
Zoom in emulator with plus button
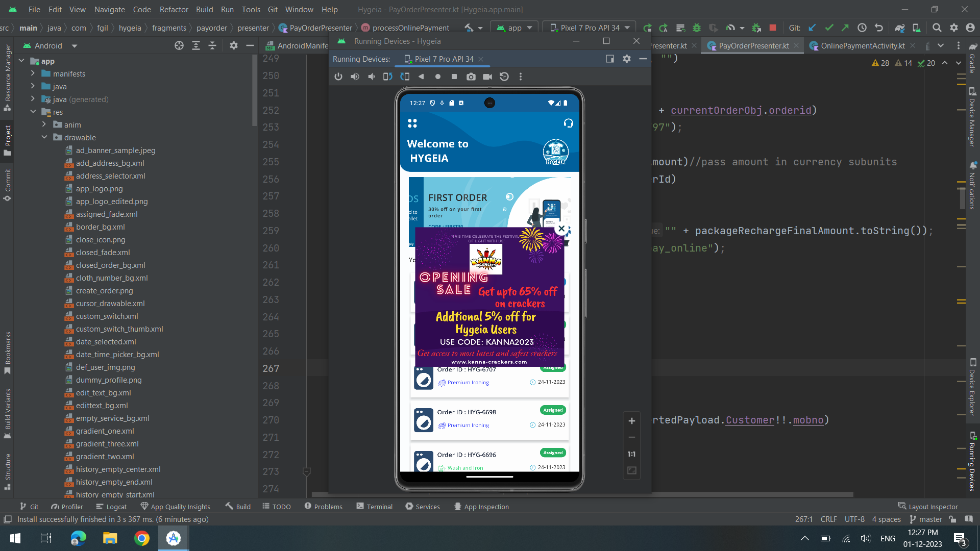(x=631, y=421)
